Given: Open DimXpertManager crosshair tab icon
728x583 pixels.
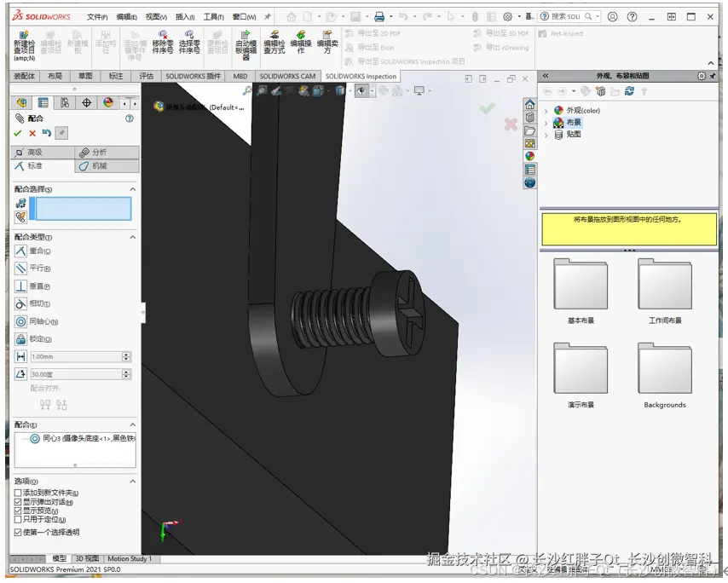Looking at the screenshot, I should click(86, 102).
